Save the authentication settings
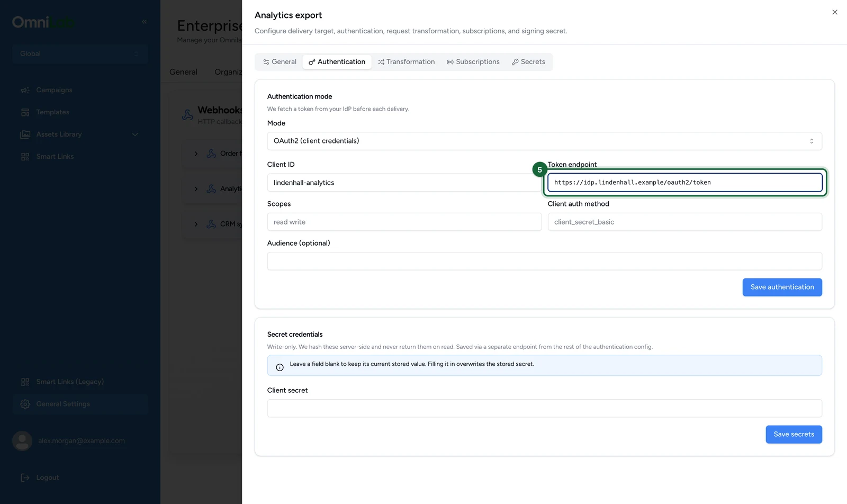 (782, 287)
